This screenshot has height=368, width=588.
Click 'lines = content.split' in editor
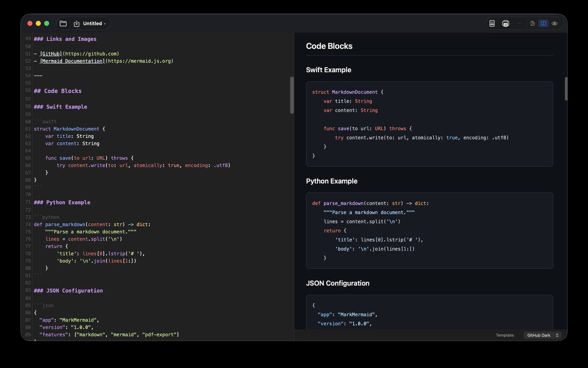(83, 239)
